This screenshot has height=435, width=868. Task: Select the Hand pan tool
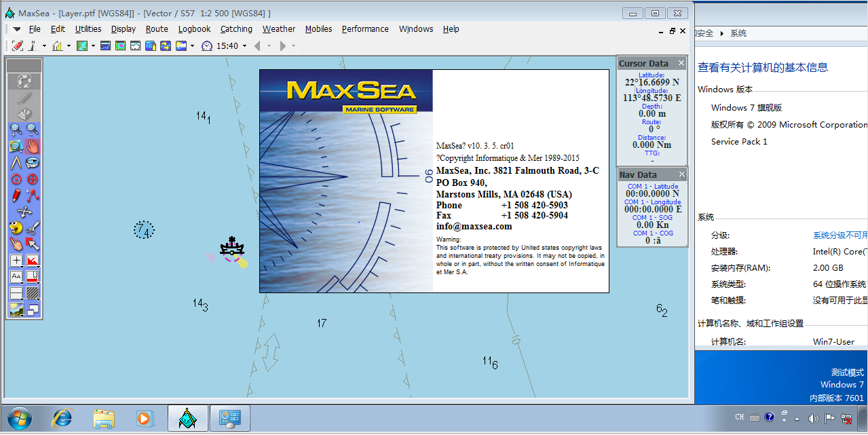(x=33, y=146)
